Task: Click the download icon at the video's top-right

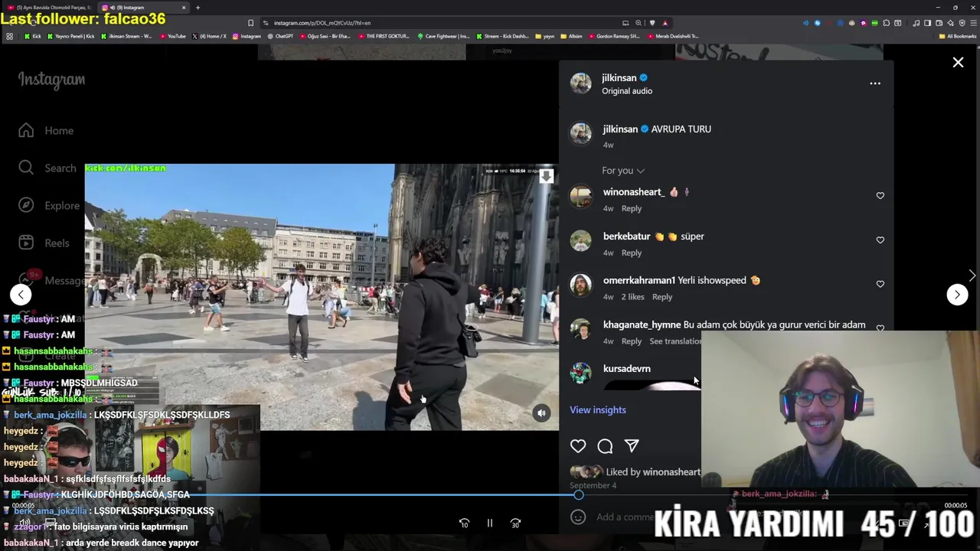Action: click(x=546, y=176)
